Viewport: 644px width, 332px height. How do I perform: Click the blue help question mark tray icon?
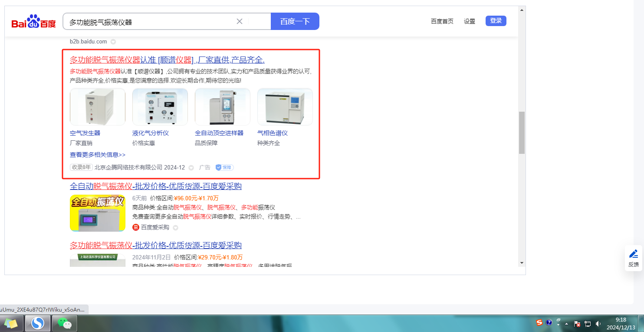coord(549,322)
